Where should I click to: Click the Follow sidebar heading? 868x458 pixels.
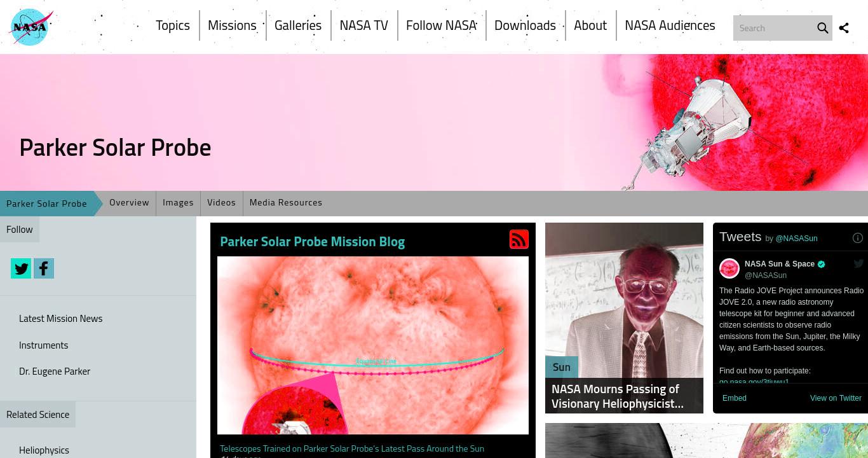pyautogui.click(x=20, y=230)
